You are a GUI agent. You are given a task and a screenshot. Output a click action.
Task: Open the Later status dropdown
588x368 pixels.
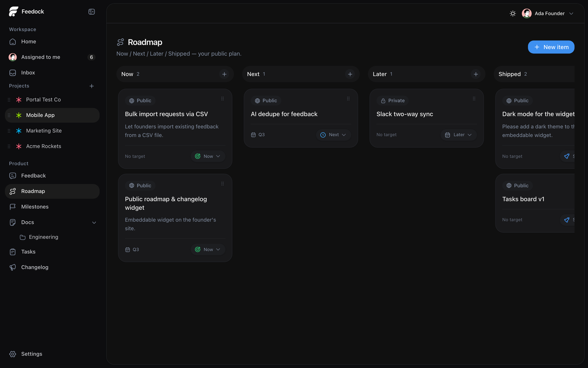coord(459,135)
